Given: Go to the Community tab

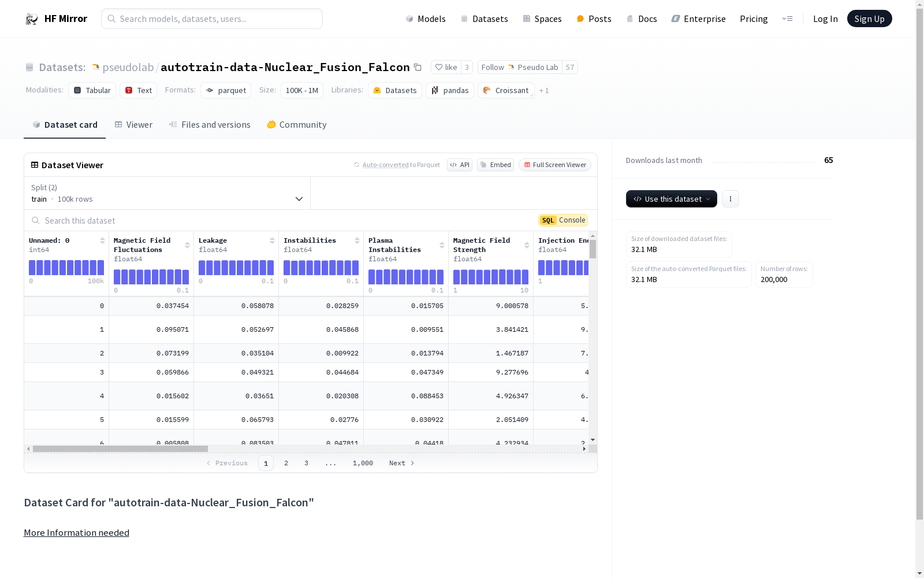Looking at the screenshot, I should [297, 125].
